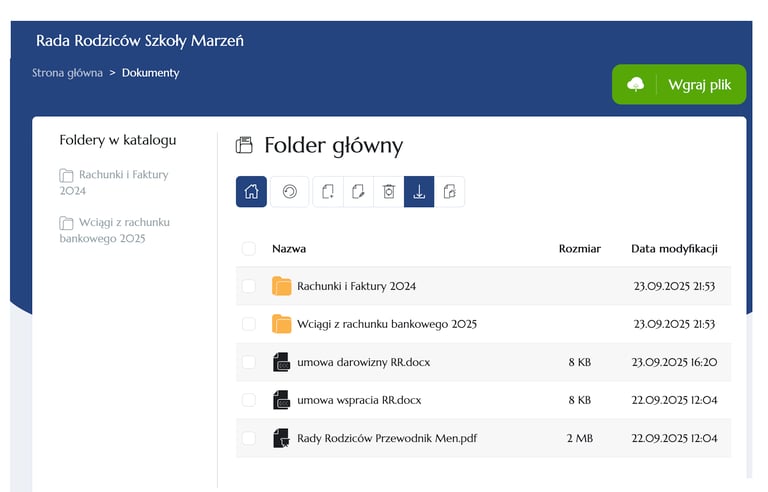Sort by the Rozmiar column header

click(x=579, y=248)
